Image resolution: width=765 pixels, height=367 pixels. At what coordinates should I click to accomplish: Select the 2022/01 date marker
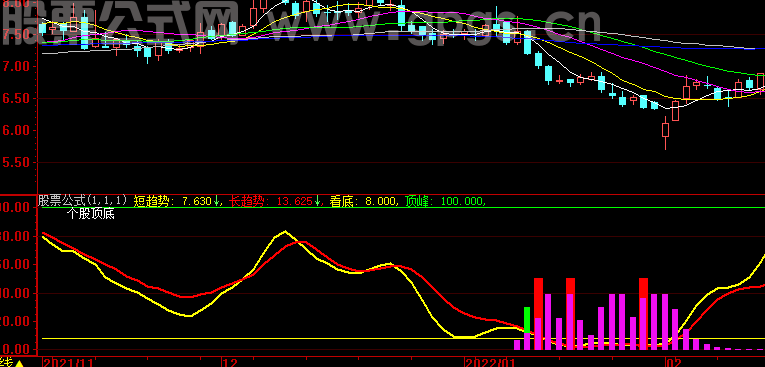point(491,363)
